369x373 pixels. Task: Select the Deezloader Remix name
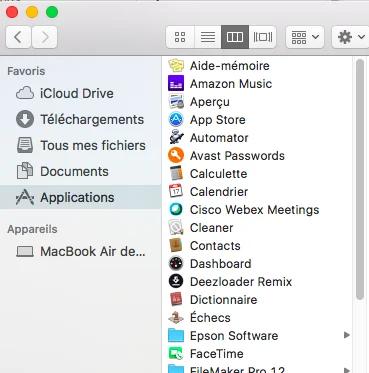[241, 282]
